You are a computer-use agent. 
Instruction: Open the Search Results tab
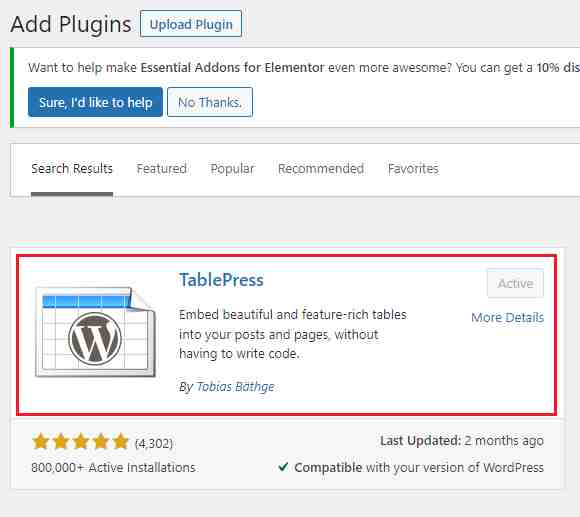tap(72, 169)
